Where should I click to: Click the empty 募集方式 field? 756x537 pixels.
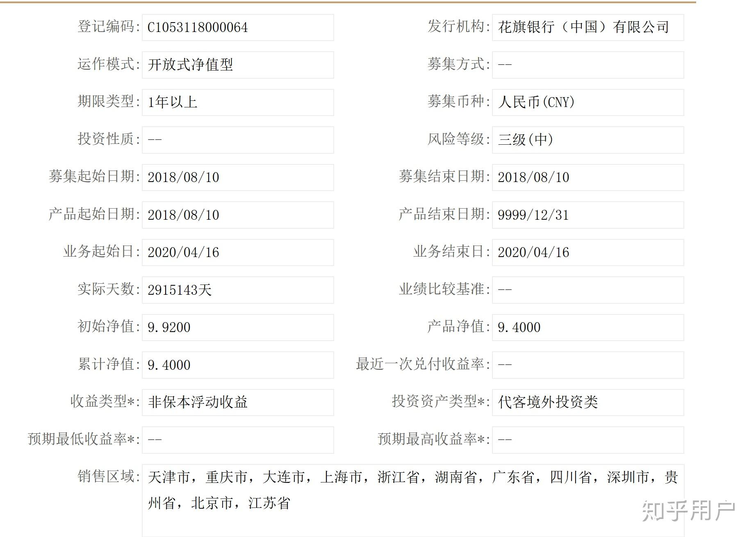(x=588, y=65)
